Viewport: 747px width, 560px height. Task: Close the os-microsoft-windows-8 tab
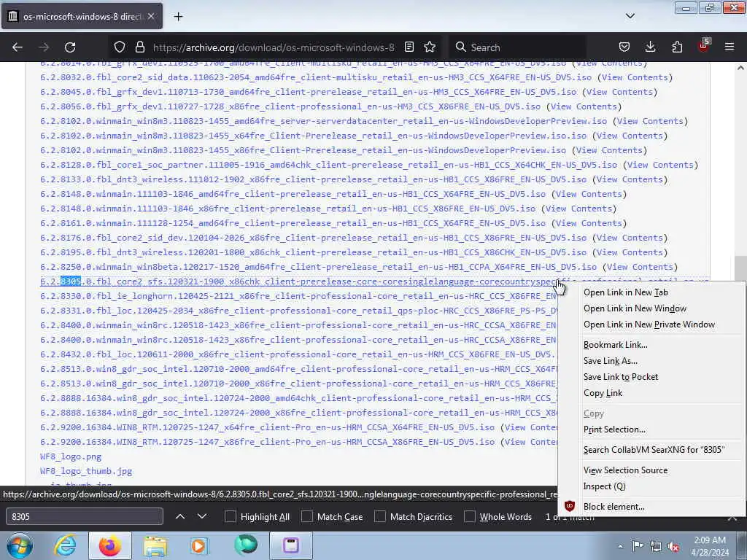[151, 16]
